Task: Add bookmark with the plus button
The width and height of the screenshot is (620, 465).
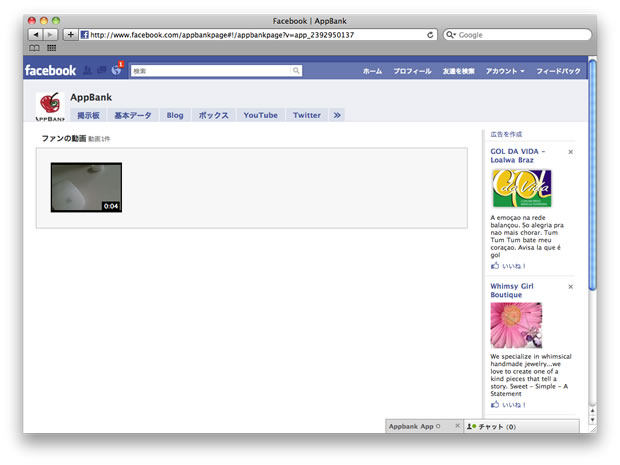Action: (x=70, y=35)
